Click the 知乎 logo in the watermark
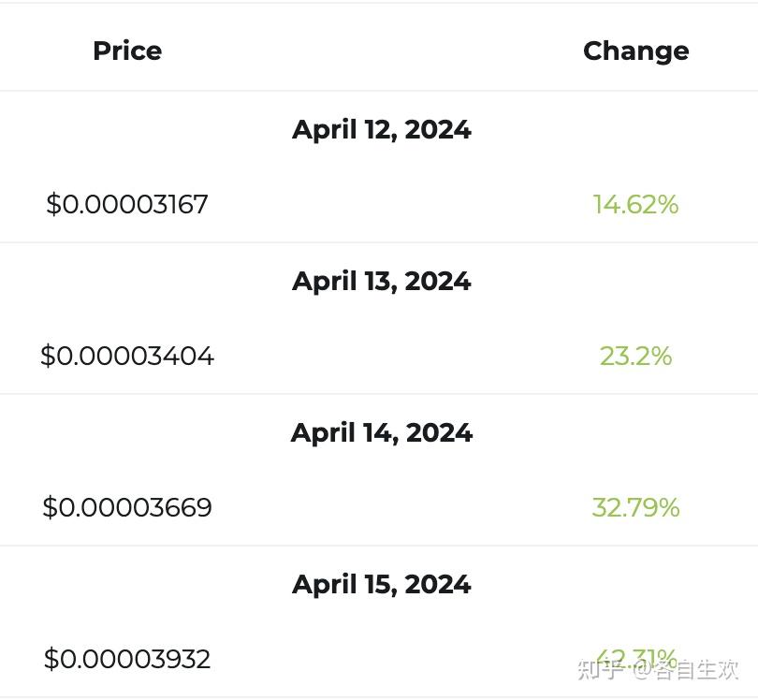This screenshot has width=758, height=700. click(600, 669)
